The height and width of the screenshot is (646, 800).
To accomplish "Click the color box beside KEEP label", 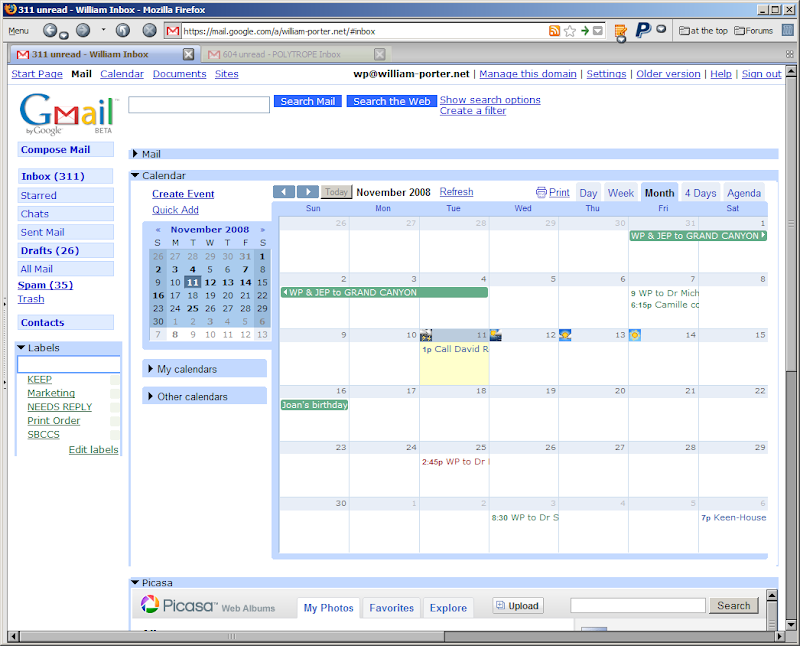I will 115,380.
